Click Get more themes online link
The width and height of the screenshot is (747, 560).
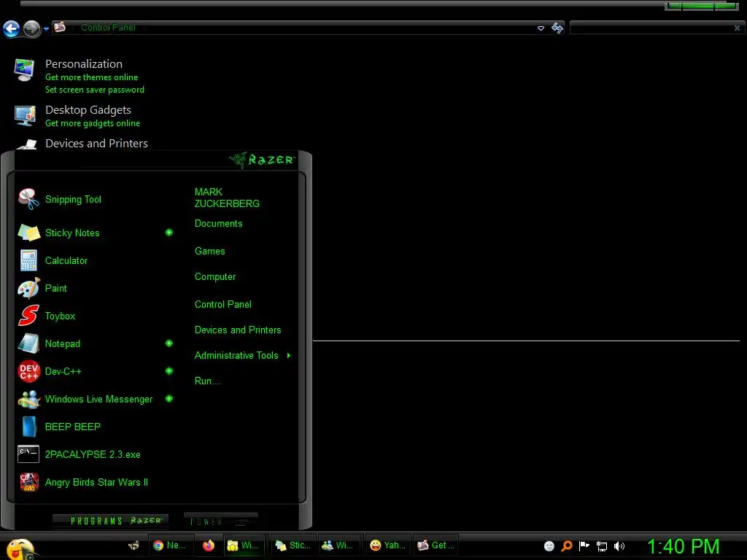(91, 77)
